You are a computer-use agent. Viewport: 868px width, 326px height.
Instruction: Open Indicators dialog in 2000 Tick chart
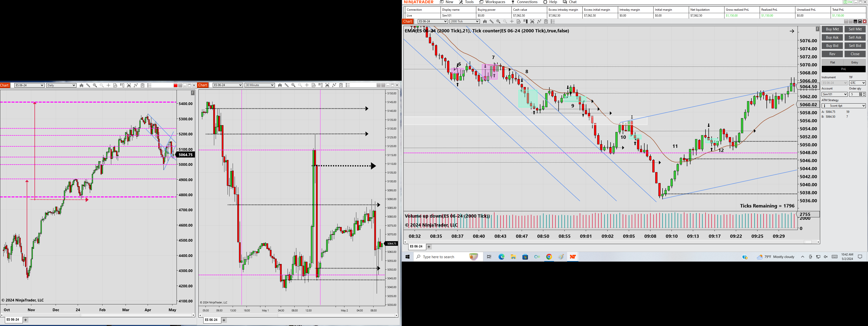[532, 22]
